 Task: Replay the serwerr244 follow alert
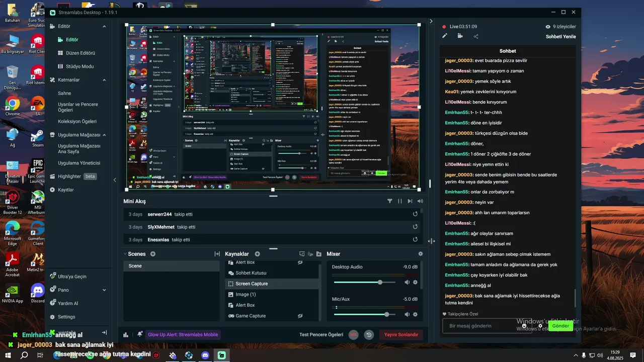pos(415,214)
